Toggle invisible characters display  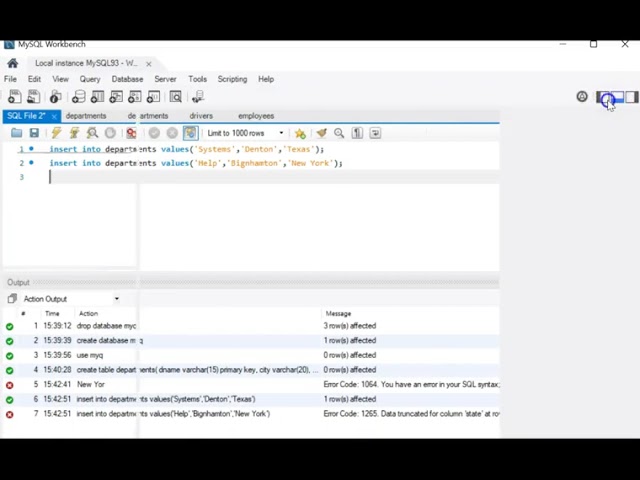click(357, 133)
